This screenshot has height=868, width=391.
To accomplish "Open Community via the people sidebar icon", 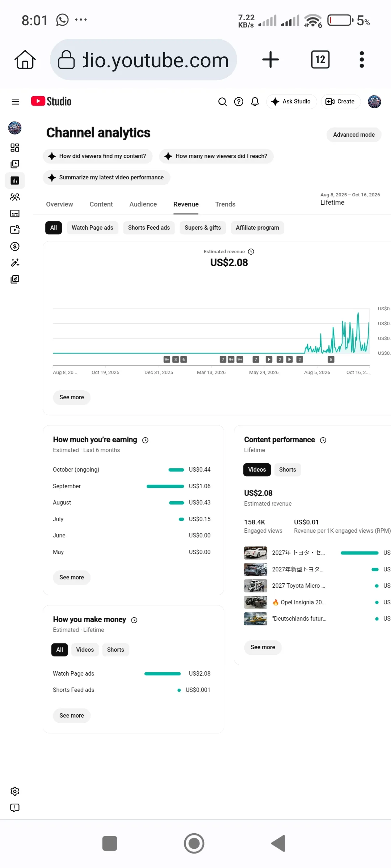I will tap(15, 197).
